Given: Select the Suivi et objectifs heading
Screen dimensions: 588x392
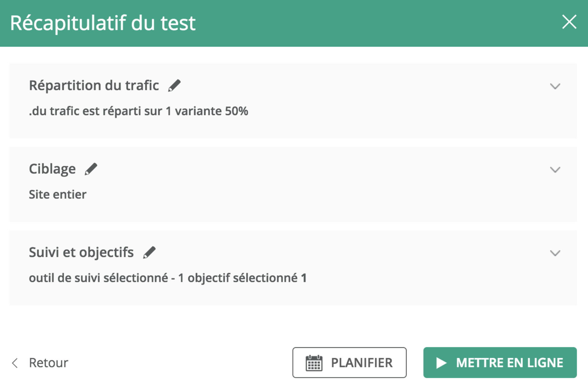Looking at the screenshot, I should [x=81, y=252].
